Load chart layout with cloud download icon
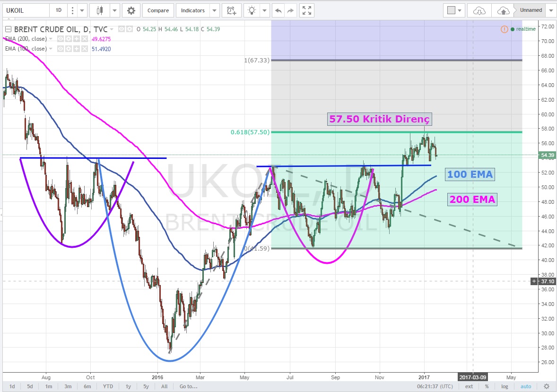Screen dimensions: 557x392 click(x=479, y=10)
